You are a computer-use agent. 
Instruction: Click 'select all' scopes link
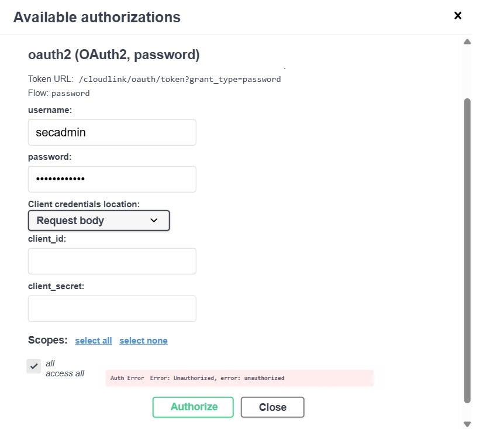pyautogui.click(x=94, y=341)
